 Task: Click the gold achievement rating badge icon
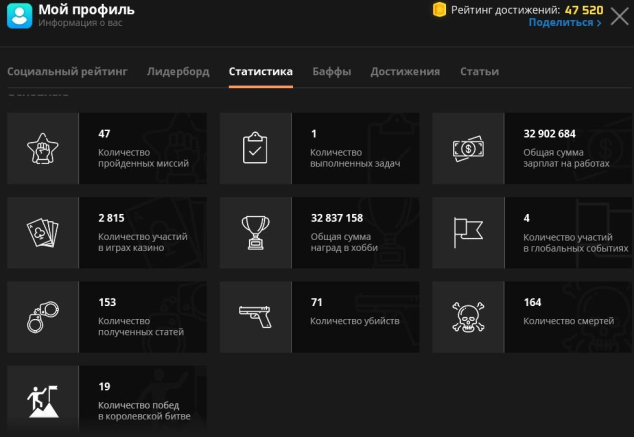click(438, 10)
